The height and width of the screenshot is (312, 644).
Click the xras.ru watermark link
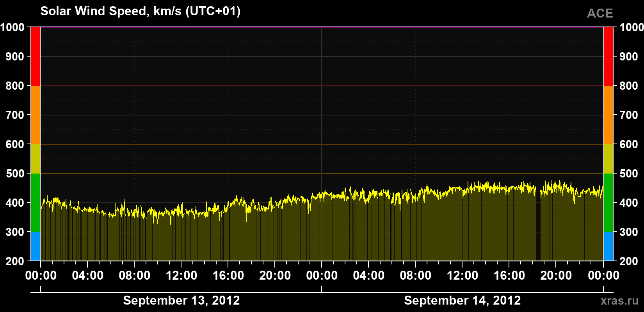coord(619,301)
